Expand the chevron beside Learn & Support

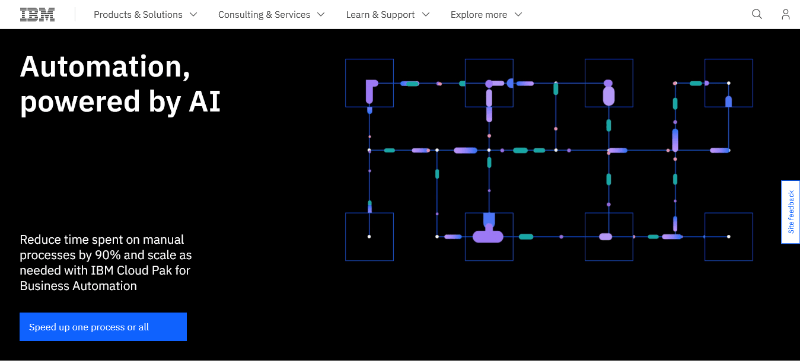426,14
